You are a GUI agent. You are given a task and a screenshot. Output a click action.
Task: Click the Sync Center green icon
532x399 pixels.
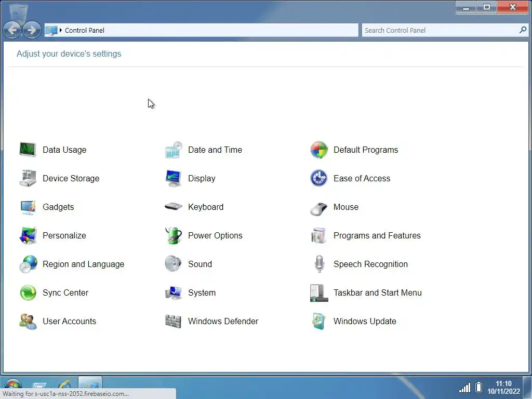tap(28, 292)
